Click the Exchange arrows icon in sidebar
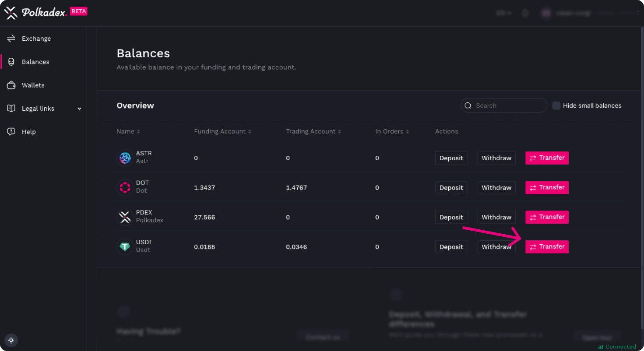This screenshot has height=351, width=644. pos(11,39)
